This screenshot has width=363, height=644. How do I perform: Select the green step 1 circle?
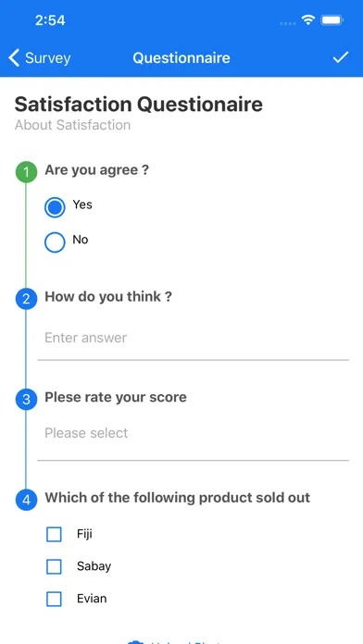coord(26,172)
